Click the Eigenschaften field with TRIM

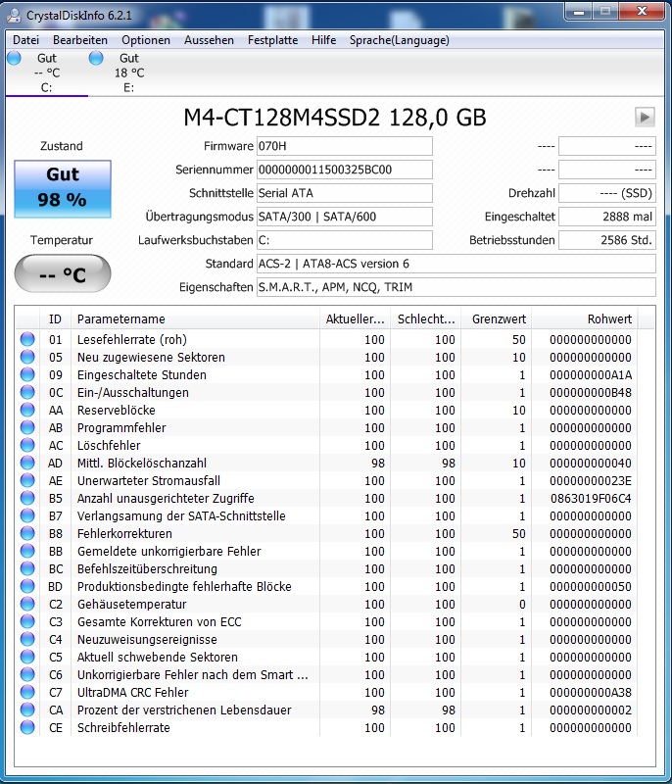pyautogui.click(x=456, y=287)
